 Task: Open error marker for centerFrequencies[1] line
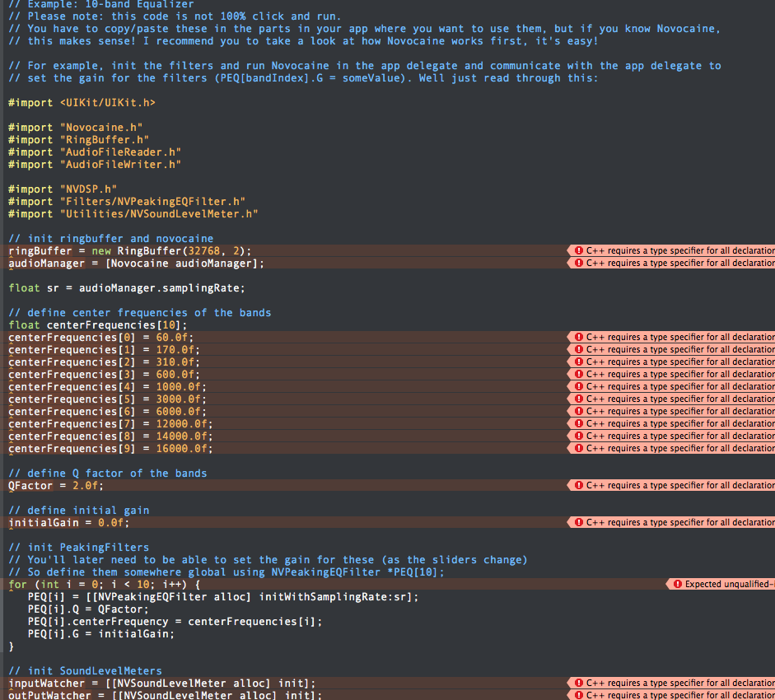coord(579,349)
